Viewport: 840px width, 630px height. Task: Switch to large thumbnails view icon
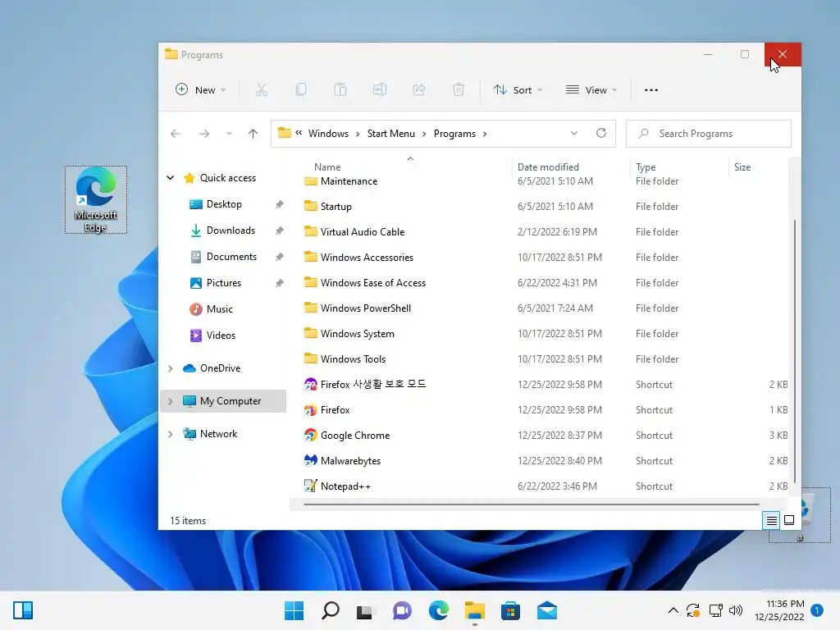click(x=789, y=520)
